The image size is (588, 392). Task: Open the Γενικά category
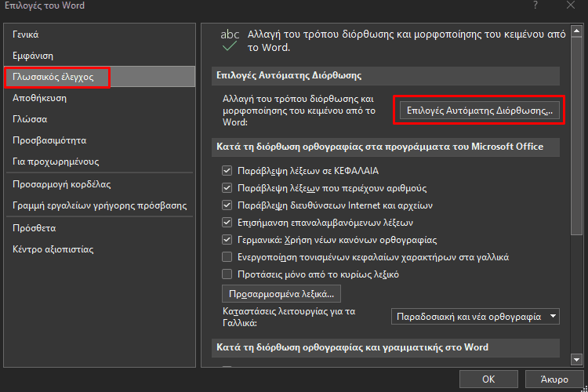click(x=100, y=34)
